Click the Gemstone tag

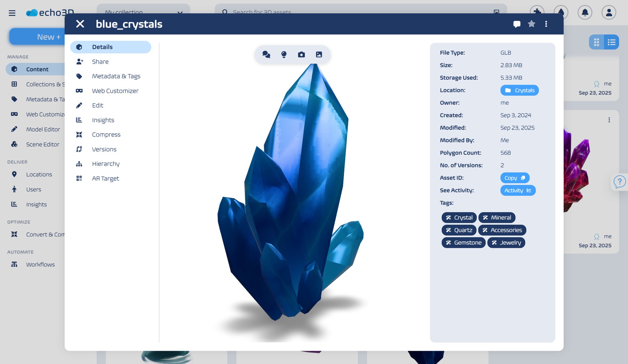click(463, 243)
